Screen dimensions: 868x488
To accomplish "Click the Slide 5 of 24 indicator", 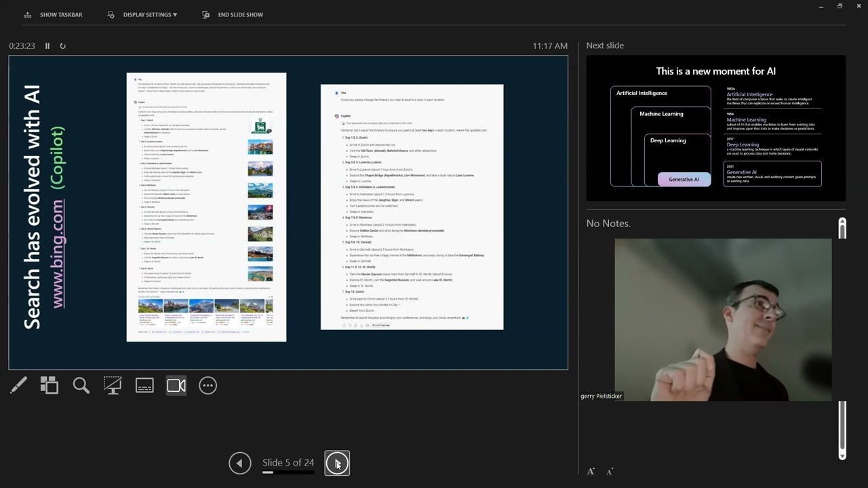I will point(288,462).
